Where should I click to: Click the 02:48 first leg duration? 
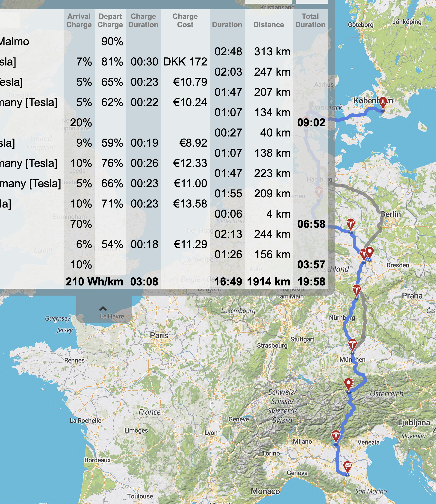click(x=228, y=52)
